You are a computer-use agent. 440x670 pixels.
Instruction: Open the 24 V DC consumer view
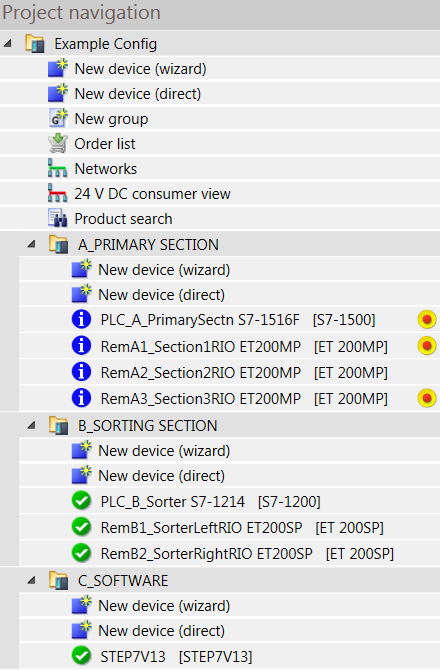pos(152,194)
